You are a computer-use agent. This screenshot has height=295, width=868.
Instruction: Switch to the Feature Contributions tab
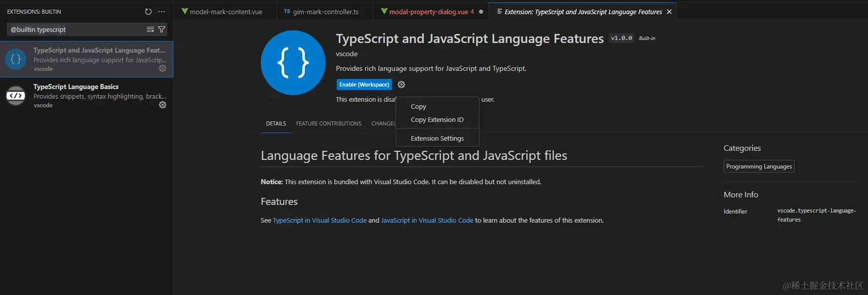[x=329, y=123]
